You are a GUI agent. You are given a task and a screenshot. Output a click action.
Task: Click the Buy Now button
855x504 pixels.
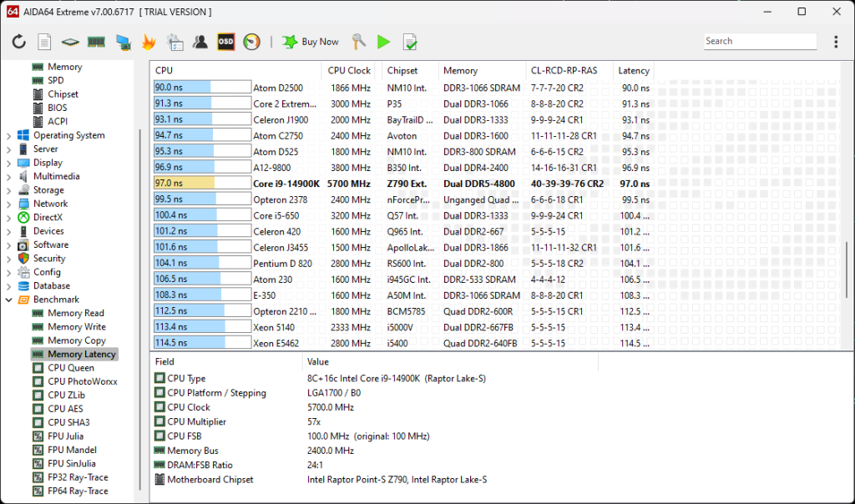click(311, 42)
